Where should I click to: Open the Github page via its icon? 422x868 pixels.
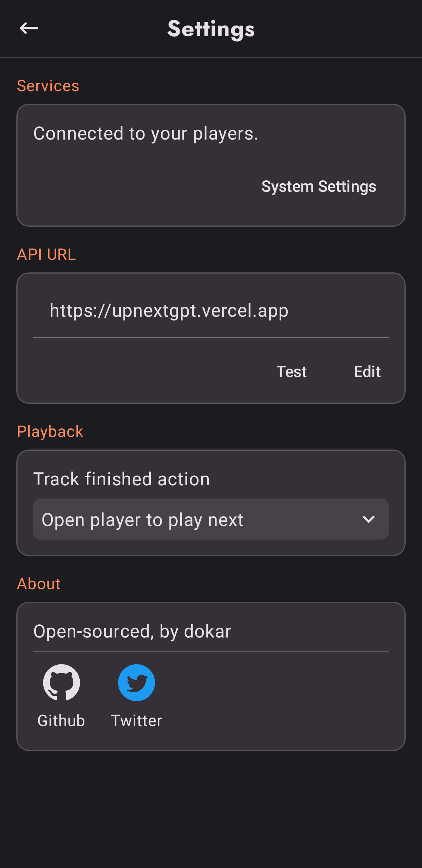coord(61,683)
